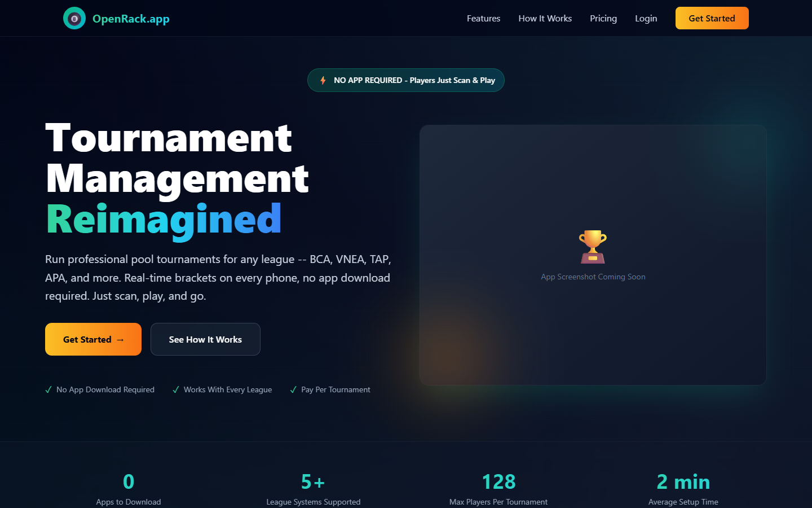Click the Tournament Management heading

pos(178,158)
